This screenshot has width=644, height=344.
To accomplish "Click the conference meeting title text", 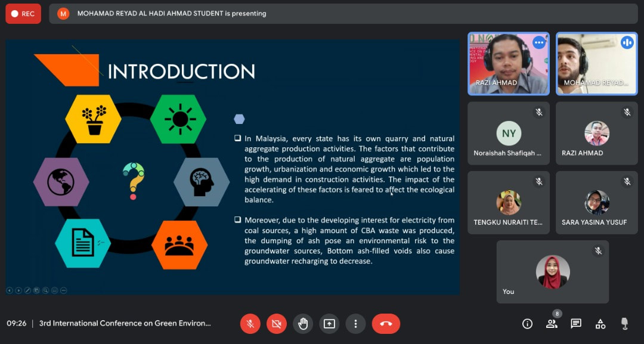I will tap(125, 324).
